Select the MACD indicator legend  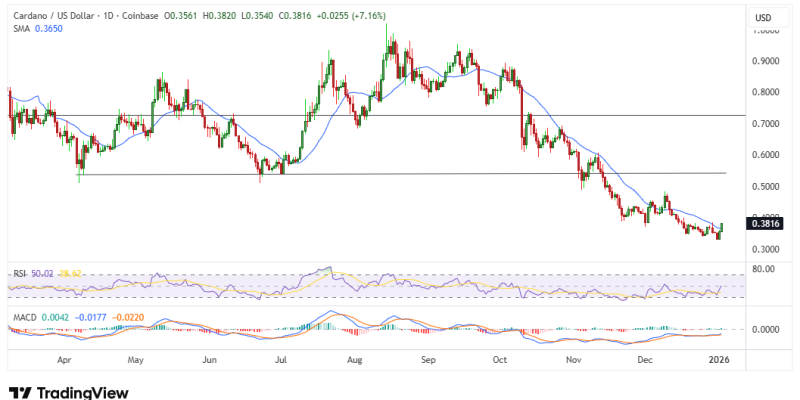tap(23, 317)
